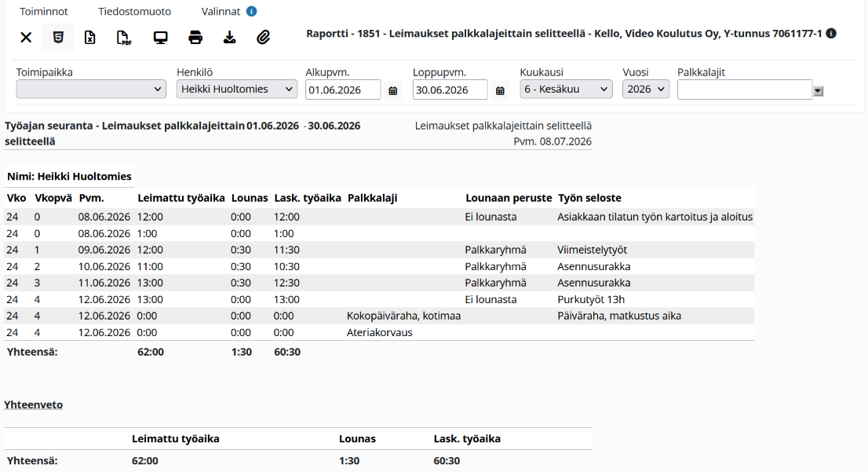
Task: Select HTML output format icon
Action: [58, 37]
